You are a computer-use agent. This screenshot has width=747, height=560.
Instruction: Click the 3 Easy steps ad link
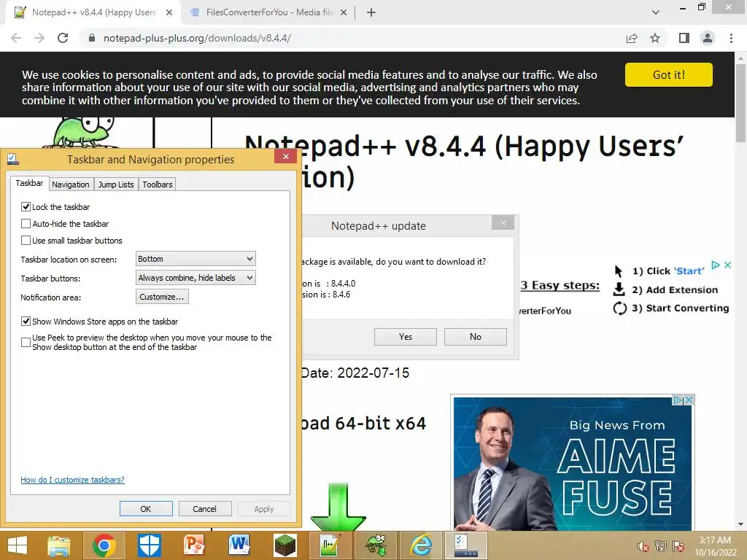tap(560, 286)
